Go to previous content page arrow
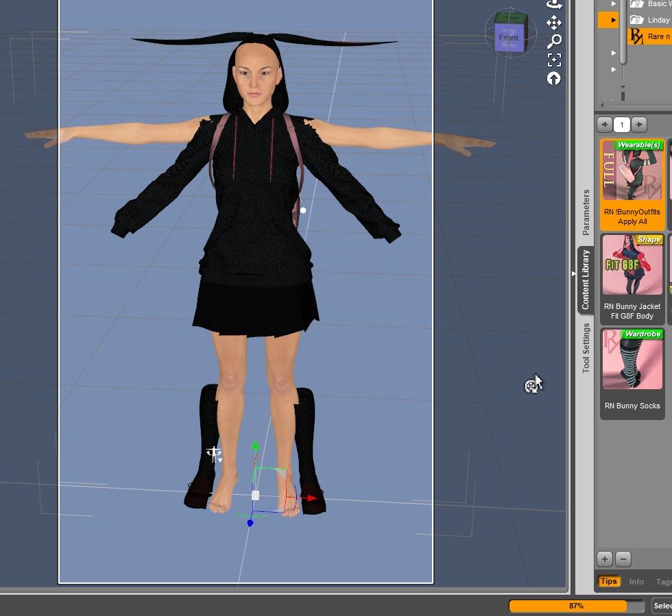The width and height of the screenshot is (672, 616). coord(604,125)
